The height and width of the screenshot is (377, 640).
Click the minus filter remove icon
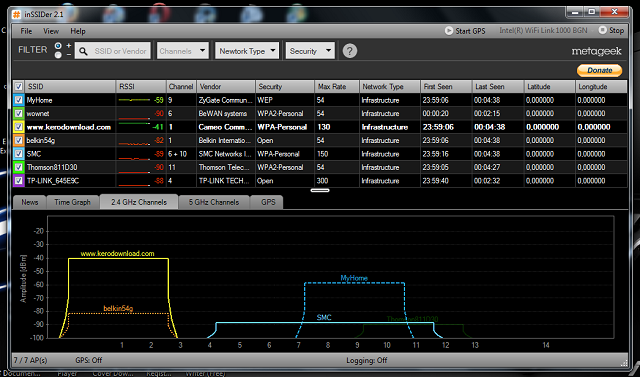point(69,54)
